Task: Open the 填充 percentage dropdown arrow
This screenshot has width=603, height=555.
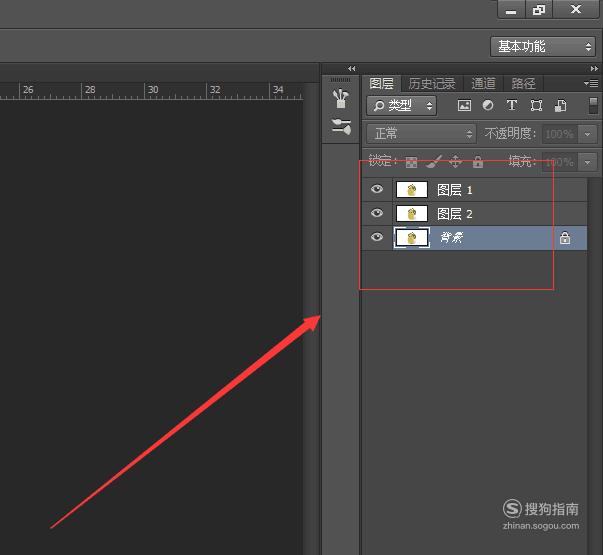Action: tap(587, 162)
